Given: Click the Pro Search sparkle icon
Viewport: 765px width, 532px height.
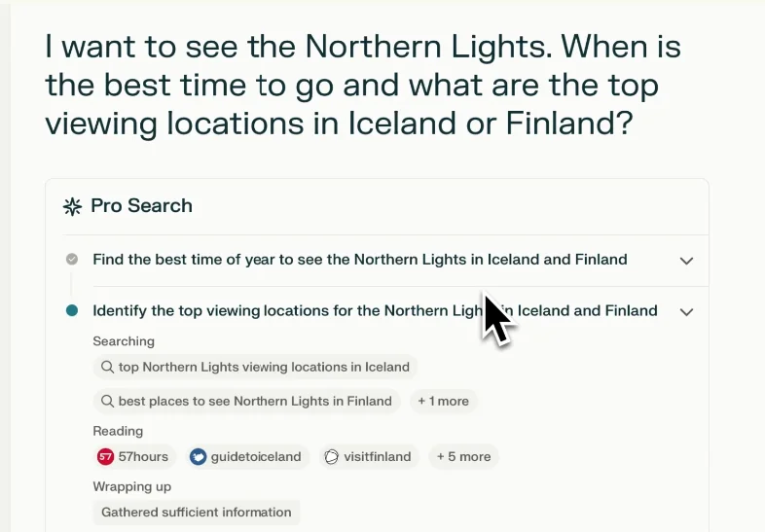Looking at the screenshot, I should tap(72, 207).
